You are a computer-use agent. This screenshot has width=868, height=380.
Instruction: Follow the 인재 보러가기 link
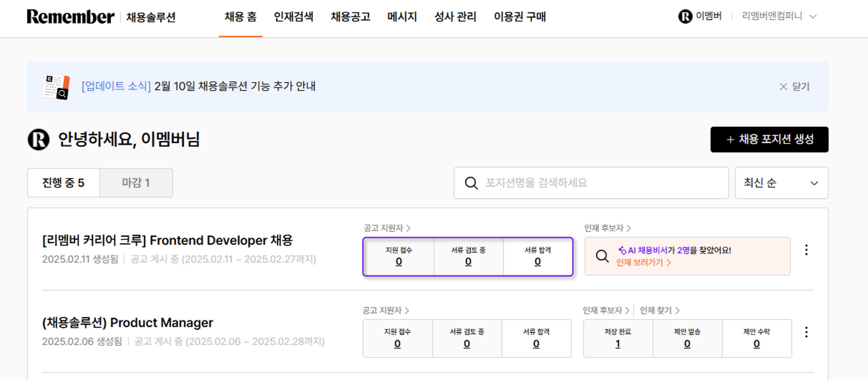(643, 263)
